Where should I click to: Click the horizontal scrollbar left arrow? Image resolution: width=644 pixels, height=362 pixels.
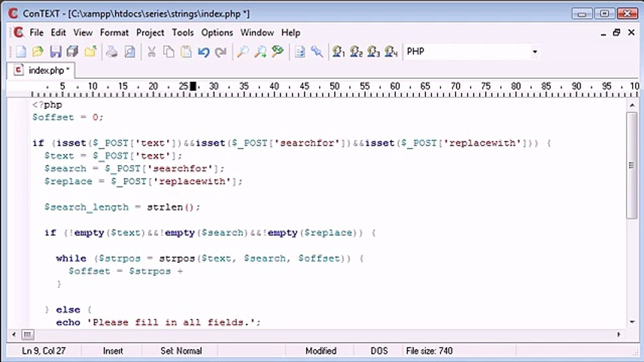(x=13, y=334)
